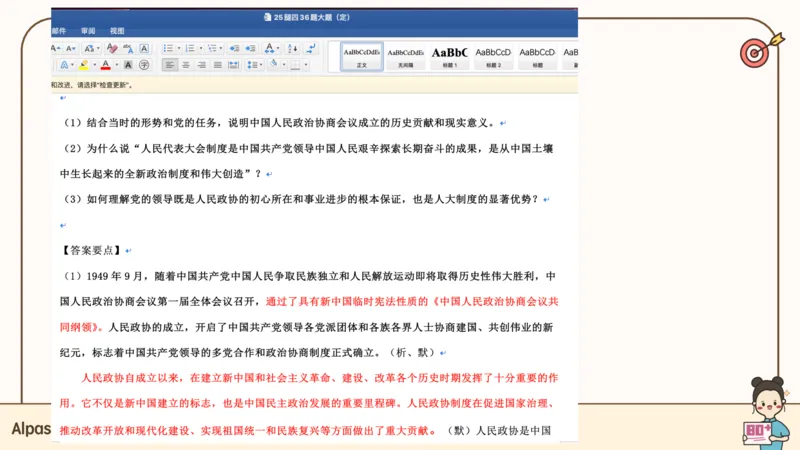Select the 正文 style
The image size is (800, 450).
coord(362,57)
